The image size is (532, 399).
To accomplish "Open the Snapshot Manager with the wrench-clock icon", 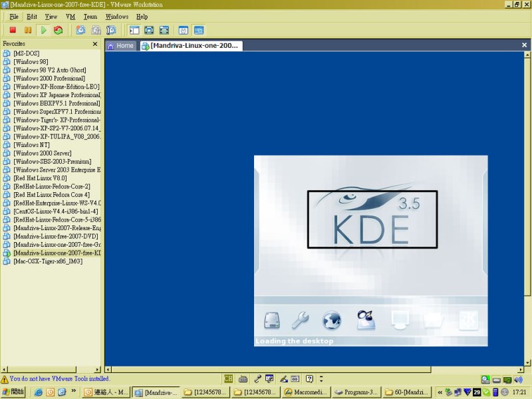I will point(111,30).
